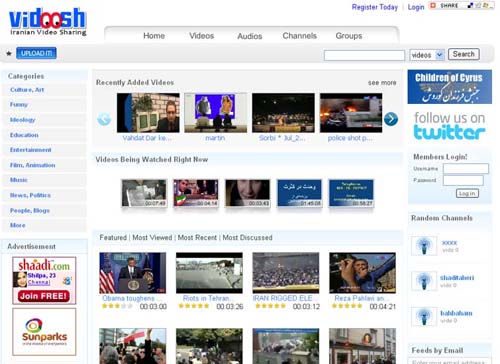Click the Log in button
This screenshot has height=364, width=500.
pyautogui.click(x=467, y=193)
